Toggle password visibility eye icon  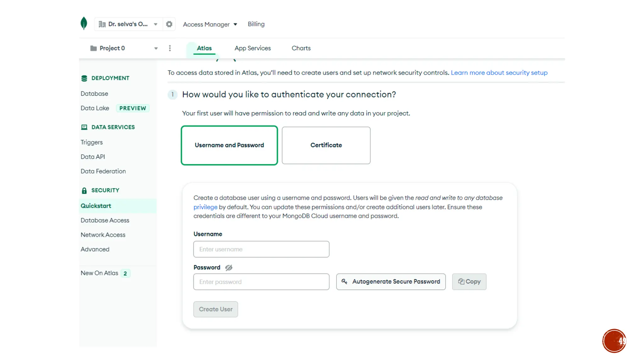(x=229, y=268)
